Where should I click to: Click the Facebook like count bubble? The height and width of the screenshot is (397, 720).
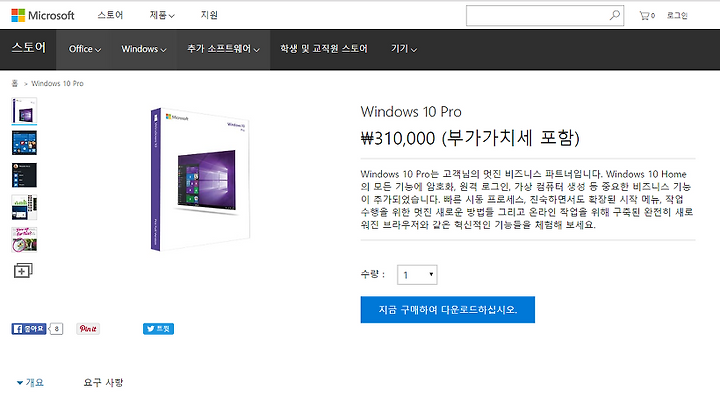56,329
